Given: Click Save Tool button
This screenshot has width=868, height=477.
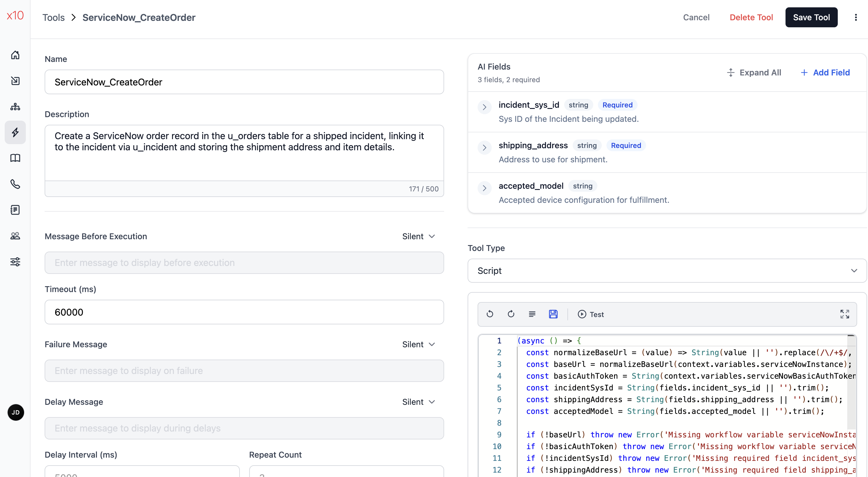Looking at the screenshot, I should coord(811,18).
